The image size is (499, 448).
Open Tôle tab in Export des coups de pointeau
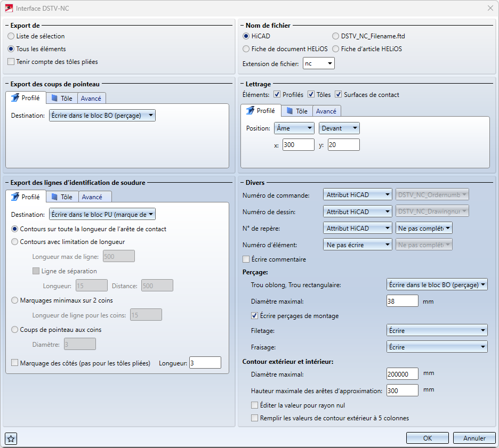[x=61, y=98]
